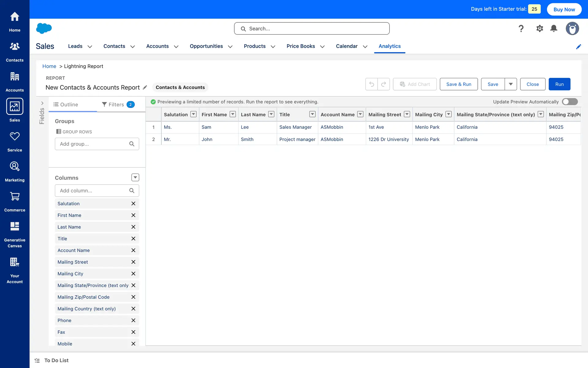Screen dimensions: 588x368
Task: Click the undo arrow button
Action: pyautogui.click(x=371, y=84)
